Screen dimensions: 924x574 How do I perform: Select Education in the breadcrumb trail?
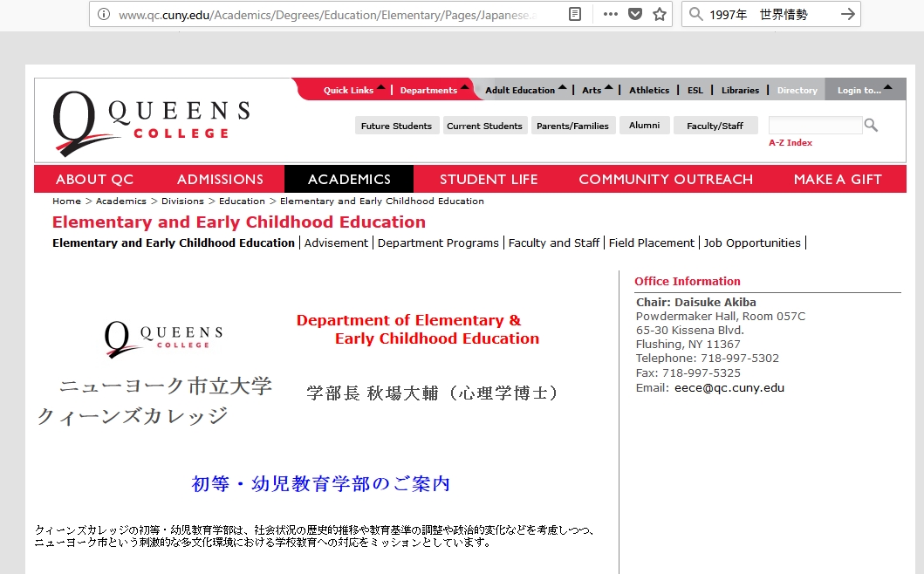tap(242, 201)
